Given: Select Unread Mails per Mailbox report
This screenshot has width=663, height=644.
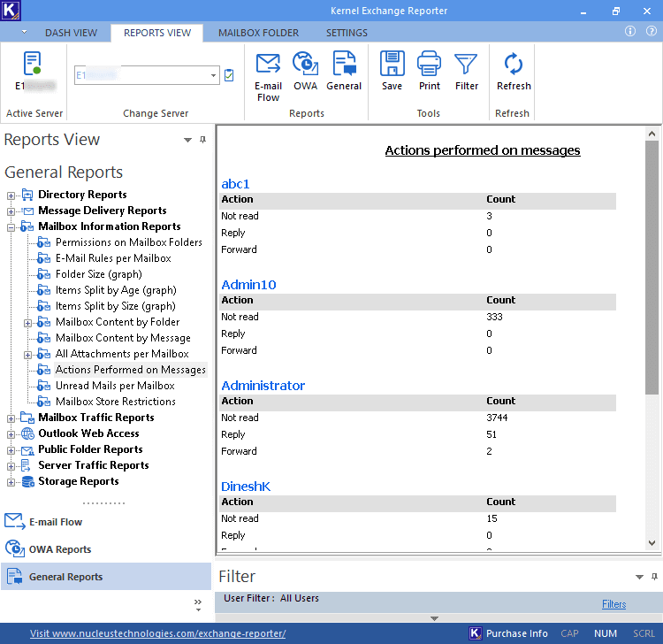Looking at the screenshot, I should [115, 386].
